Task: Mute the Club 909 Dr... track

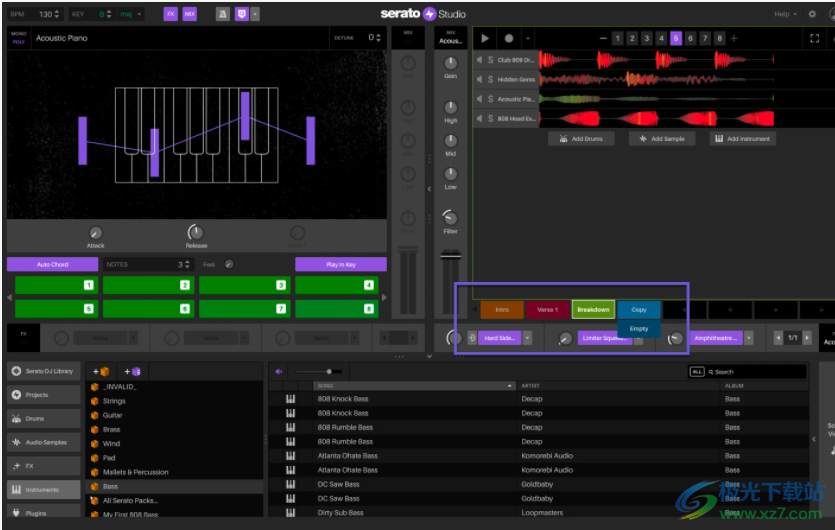Action: 479,60
